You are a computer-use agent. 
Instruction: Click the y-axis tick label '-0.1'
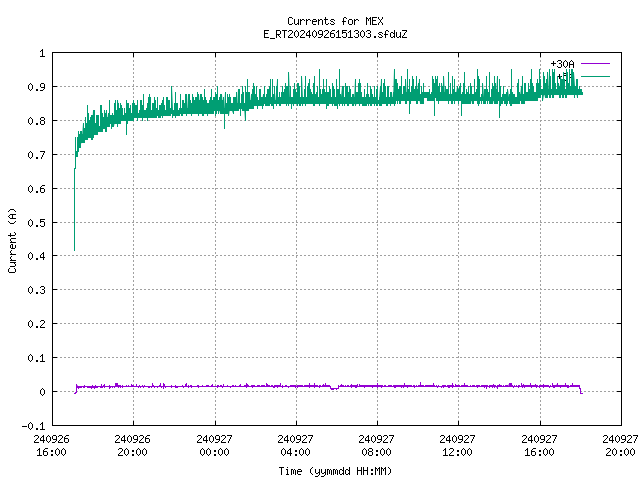click(33, 426)
